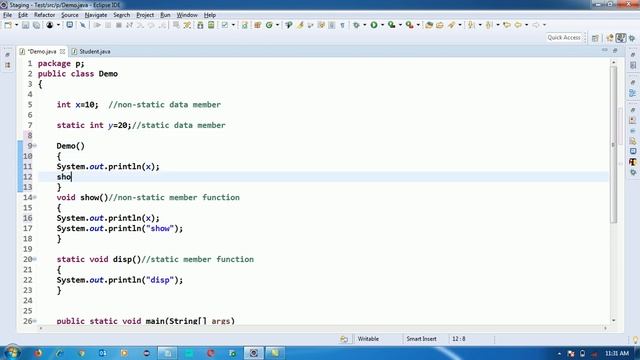Open the Back history dropdown arrow
Screen dimensions: 640x360
(526, 25)
